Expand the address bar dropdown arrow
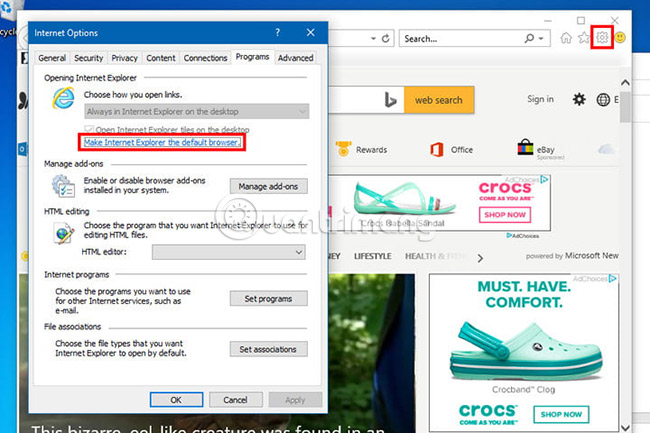650x433 pixels. point(373,39)
